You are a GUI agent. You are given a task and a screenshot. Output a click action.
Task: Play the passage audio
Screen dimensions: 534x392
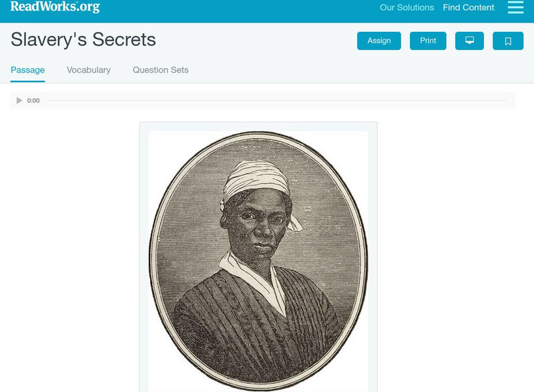pos(19,101)
